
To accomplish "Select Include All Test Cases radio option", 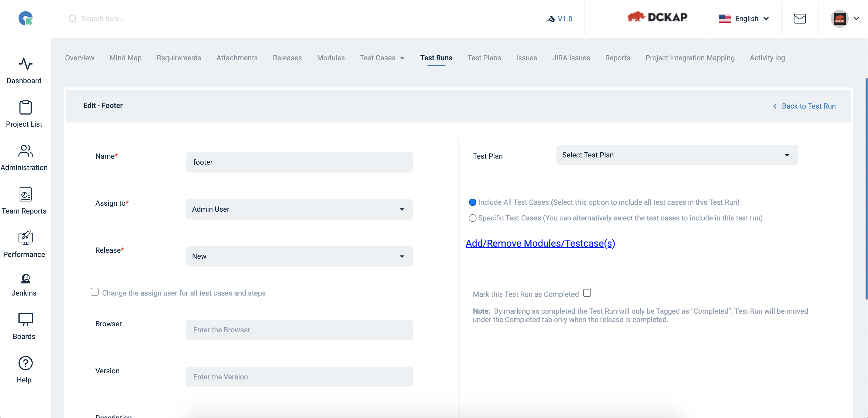I will (472, 202).
